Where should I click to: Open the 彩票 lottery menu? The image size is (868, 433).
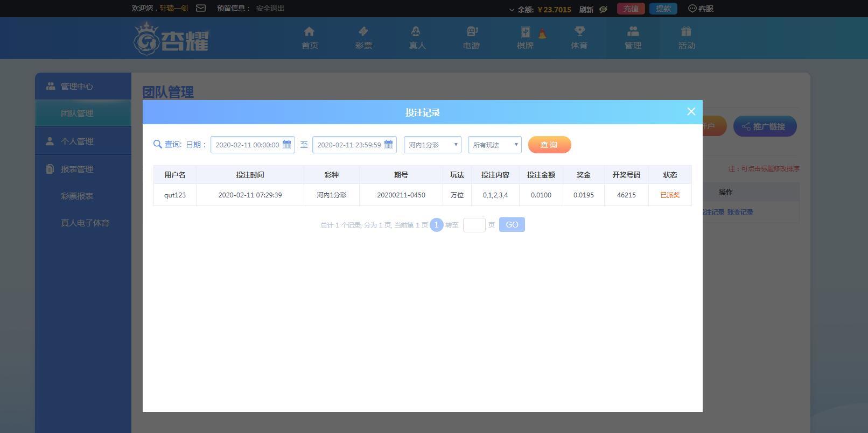(x=363, y=38)
